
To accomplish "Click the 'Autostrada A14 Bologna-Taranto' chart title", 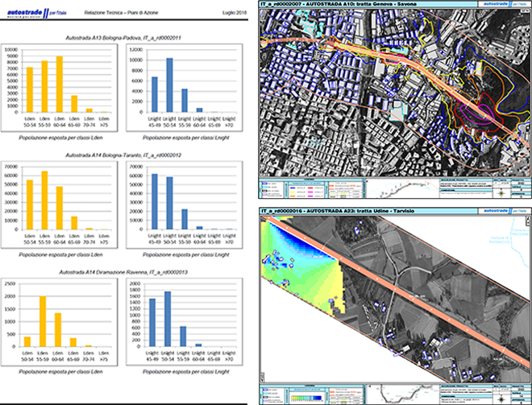I will [x=123, y=154].
